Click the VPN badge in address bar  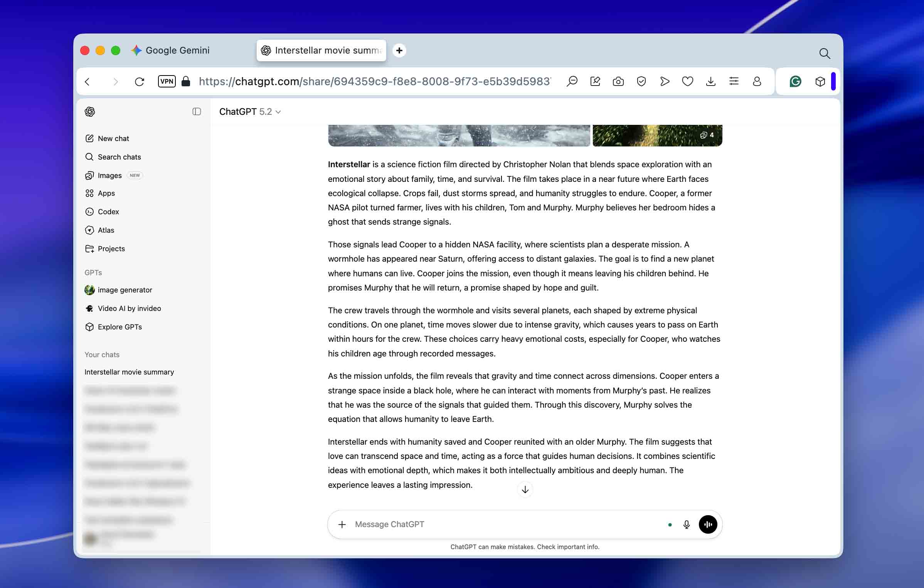(167, 81)
